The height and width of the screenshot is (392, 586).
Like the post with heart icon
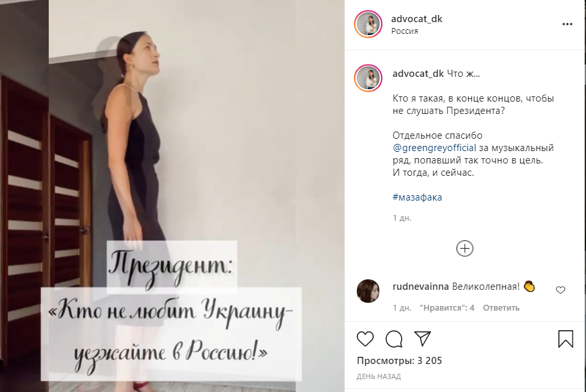(x=365, y=339)
